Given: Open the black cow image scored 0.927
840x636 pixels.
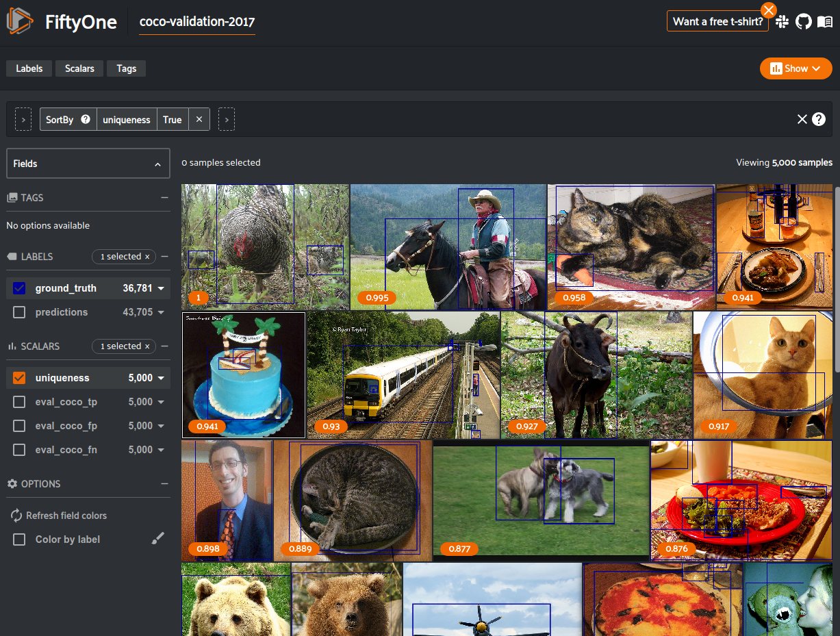Looking at the screenshot, I should pyautogui.click(x=597, y=375).
